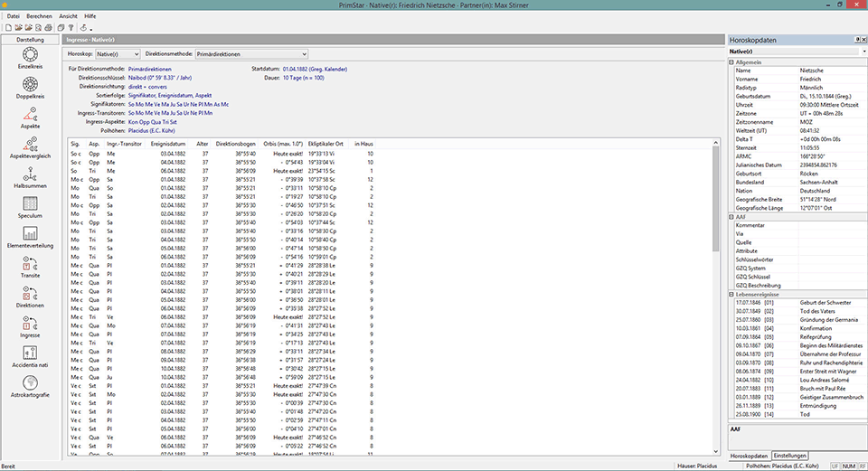
Task: Click the Orbis (max. 1.0°) column header
Action: tap(283, 144)
